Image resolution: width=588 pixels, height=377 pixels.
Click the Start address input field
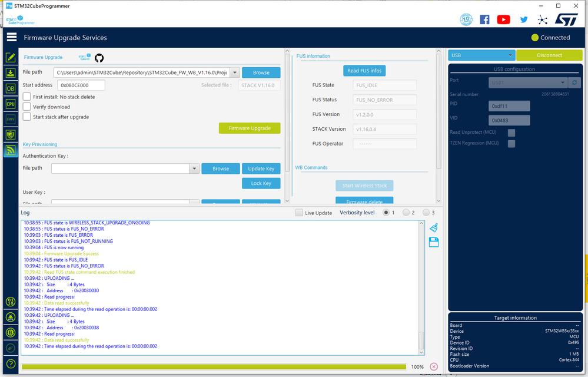pos(81,85)
